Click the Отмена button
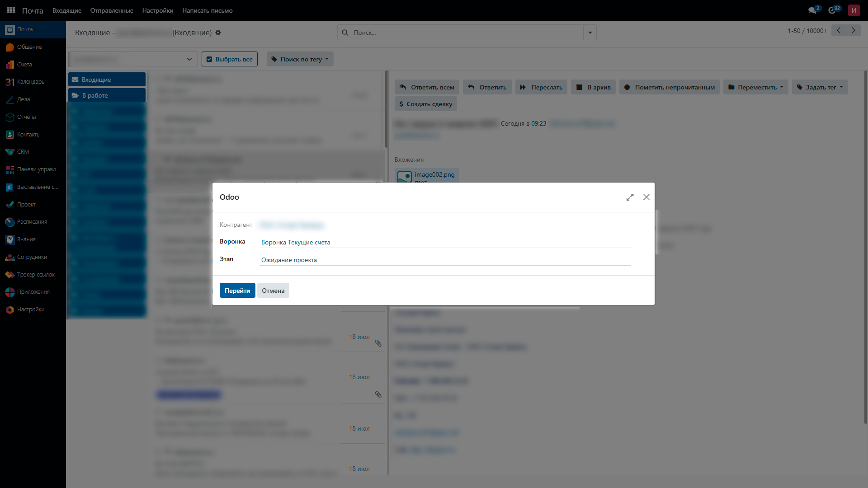868x488 pixels. 273,291
